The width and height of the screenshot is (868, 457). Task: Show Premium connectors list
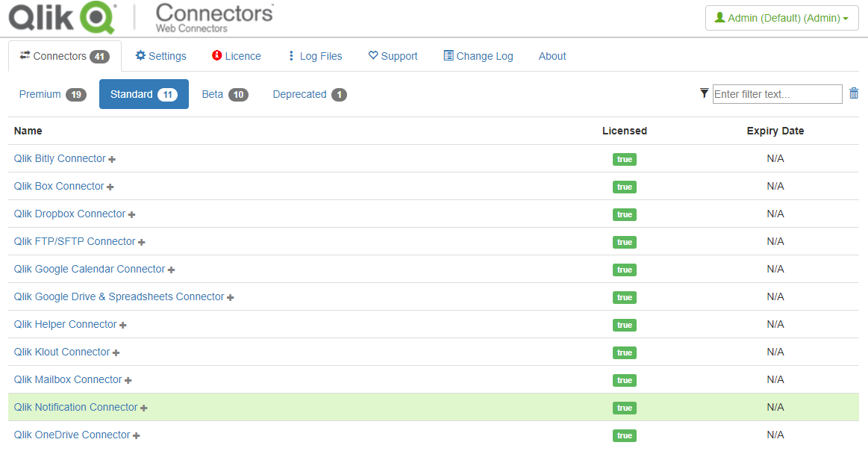[52, 94]
